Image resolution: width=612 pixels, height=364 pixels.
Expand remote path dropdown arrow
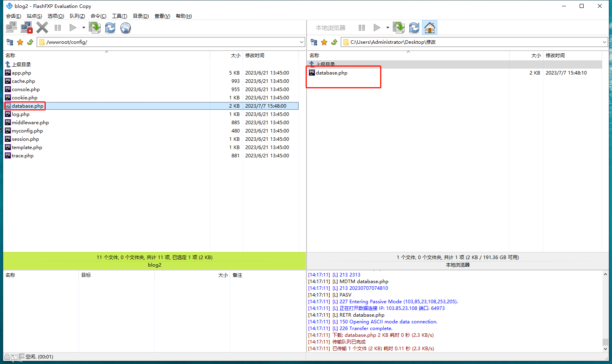click(302, 42)
